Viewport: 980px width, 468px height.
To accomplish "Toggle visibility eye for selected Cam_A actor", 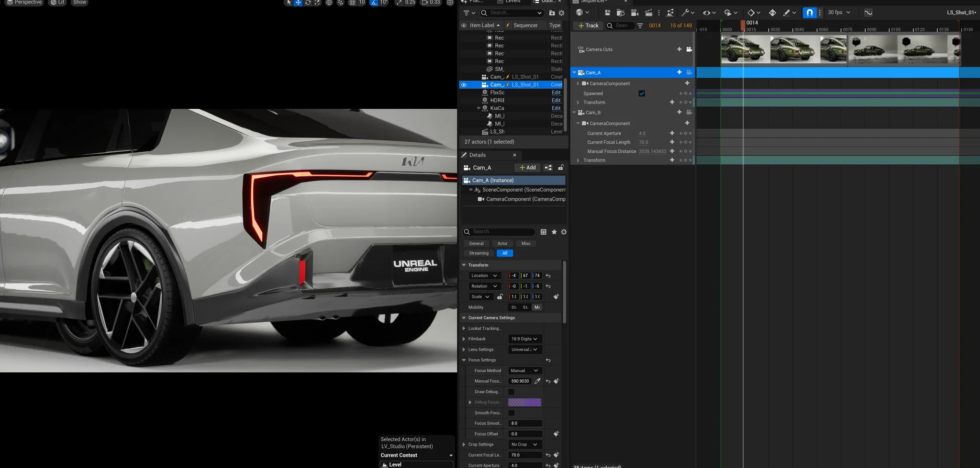I will [464, 85].
